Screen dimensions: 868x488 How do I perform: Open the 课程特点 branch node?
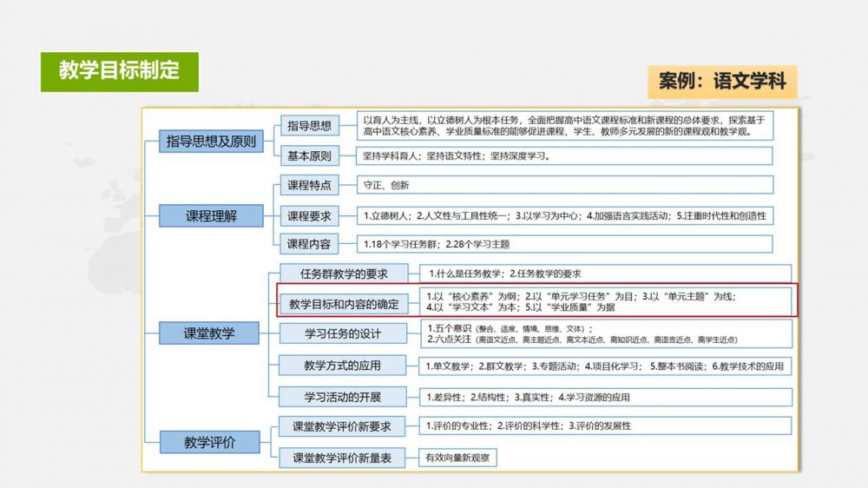tap(309, 185)
